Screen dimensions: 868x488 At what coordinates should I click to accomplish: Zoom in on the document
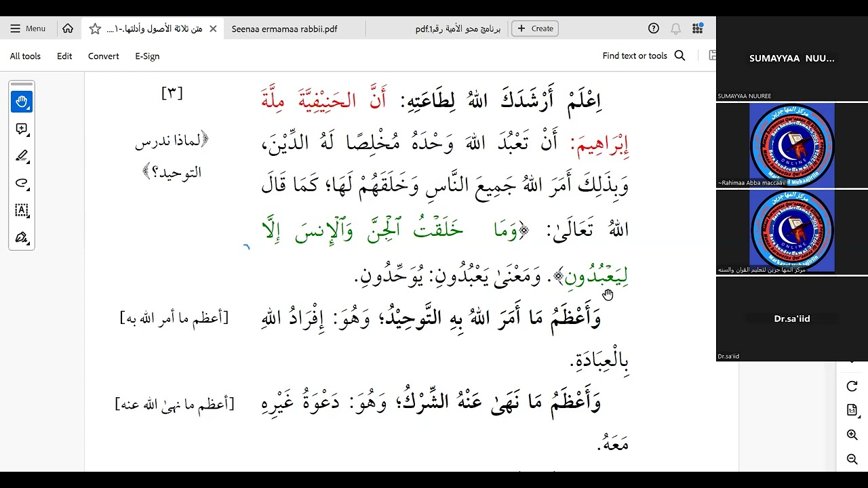[852, 435]
